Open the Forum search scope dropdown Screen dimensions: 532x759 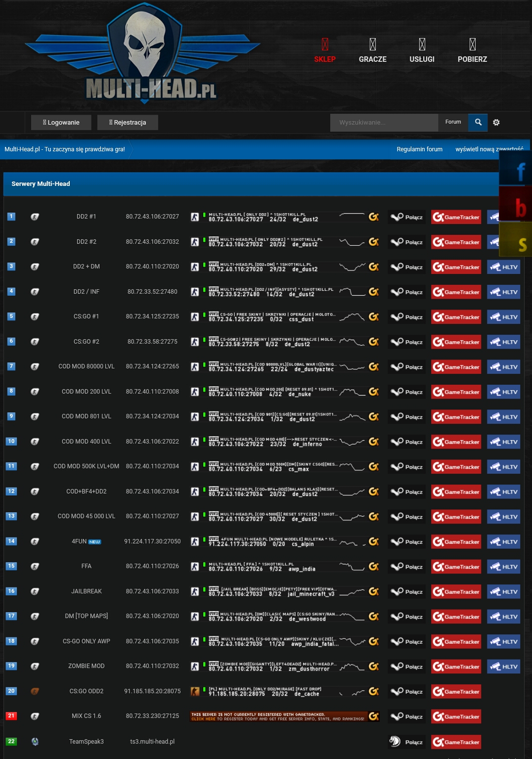tap(453, 122)
